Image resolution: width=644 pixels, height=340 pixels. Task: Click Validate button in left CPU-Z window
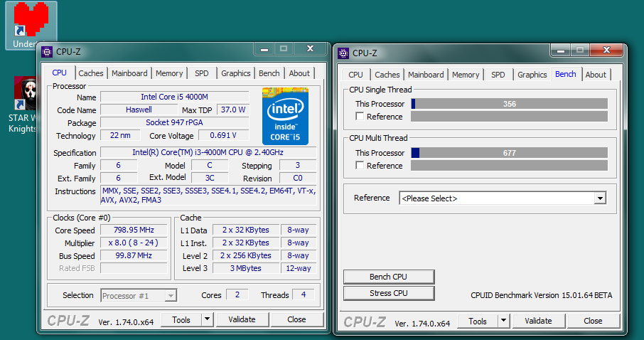[242, 319]
